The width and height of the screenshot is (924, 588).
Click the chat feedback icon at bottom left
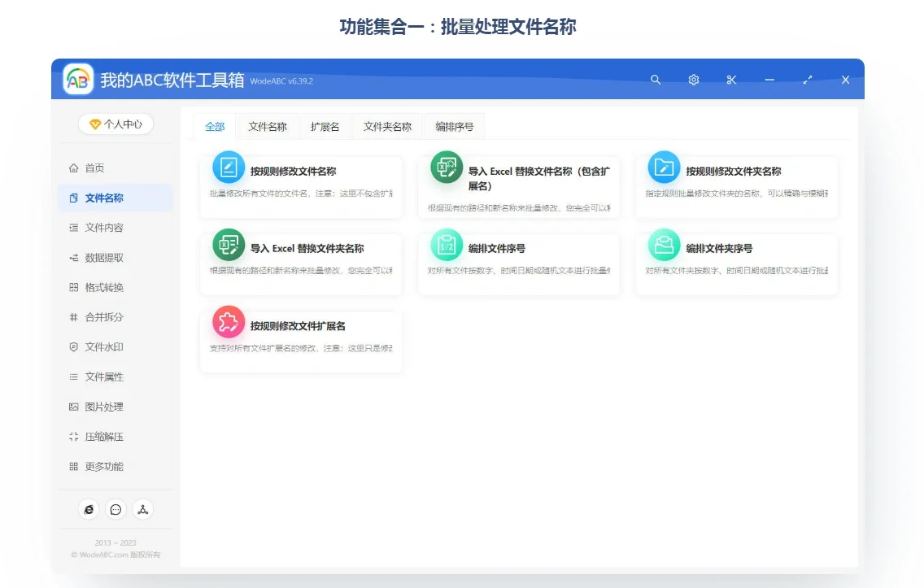point(115,509)
